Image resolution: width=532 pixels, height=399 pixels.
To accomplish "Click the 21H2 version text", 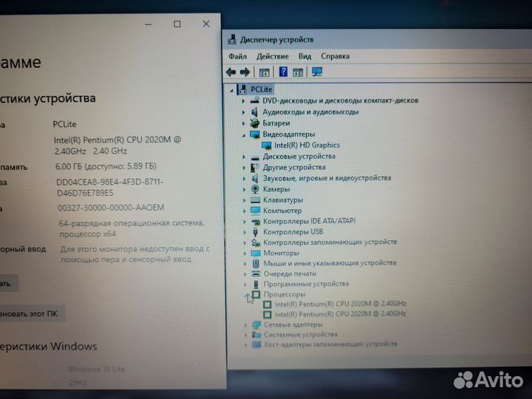I will (78, 383).
